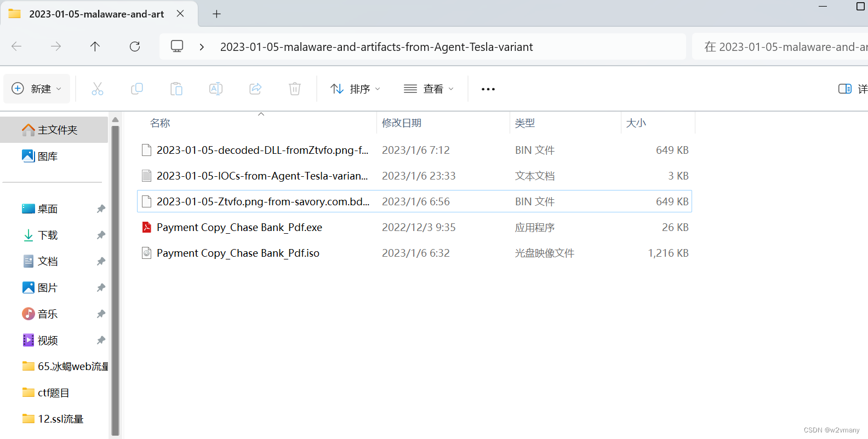The height and width of the screenshot is (439, 868).
Task: Select file 2023-01-05-decoded-DLL-fromZtvfo.png
Action: [262, 150]
